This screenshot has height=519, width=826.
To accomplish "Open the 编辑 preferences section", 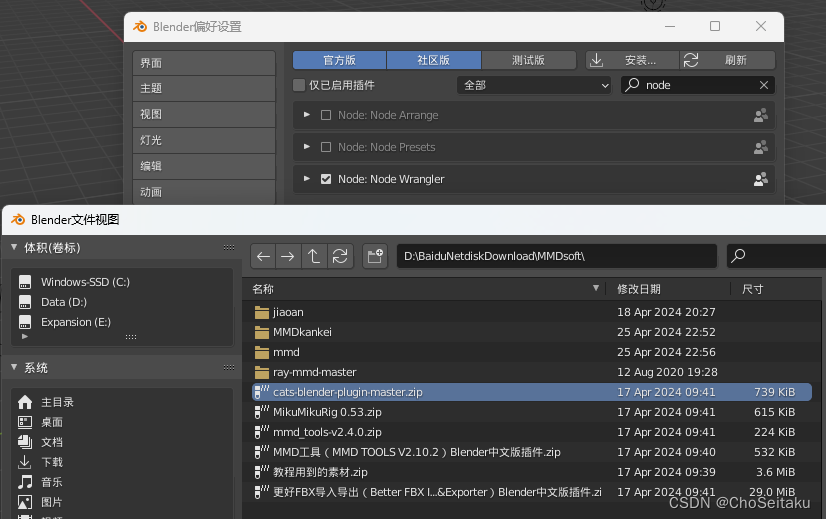I will 204,166.
